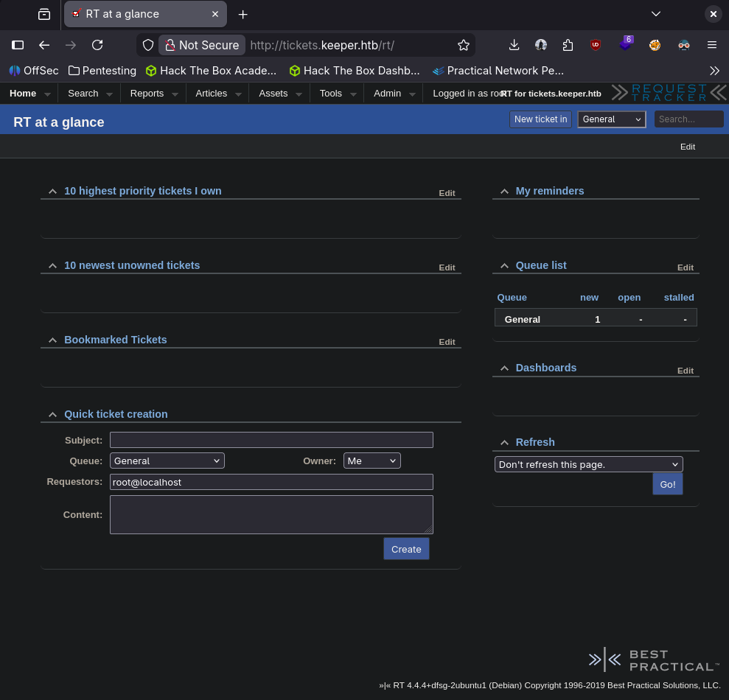Click the Create ticket button
This screenshot has width=729, height=700.
pyautogui.click(x=406, y=549)
